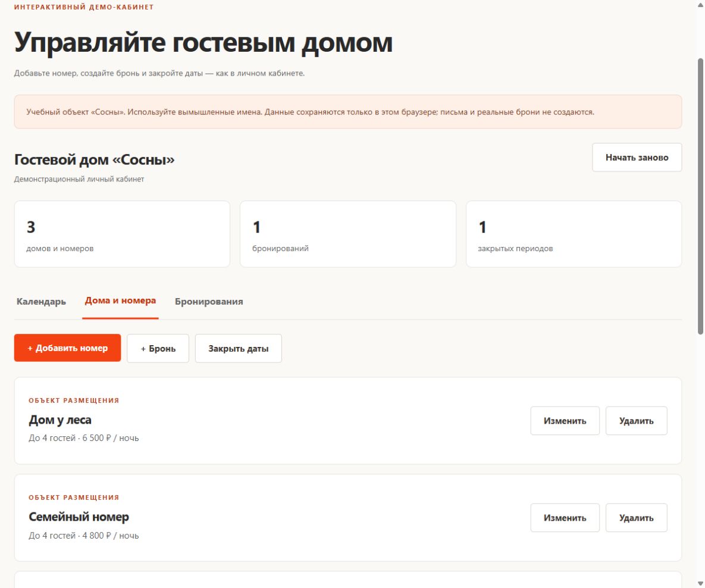The width and height of the screenshot is (705, 588).
Task: Click "Демонстрационный личный кабинет" subtitle
Action: (x=79, y=179)
